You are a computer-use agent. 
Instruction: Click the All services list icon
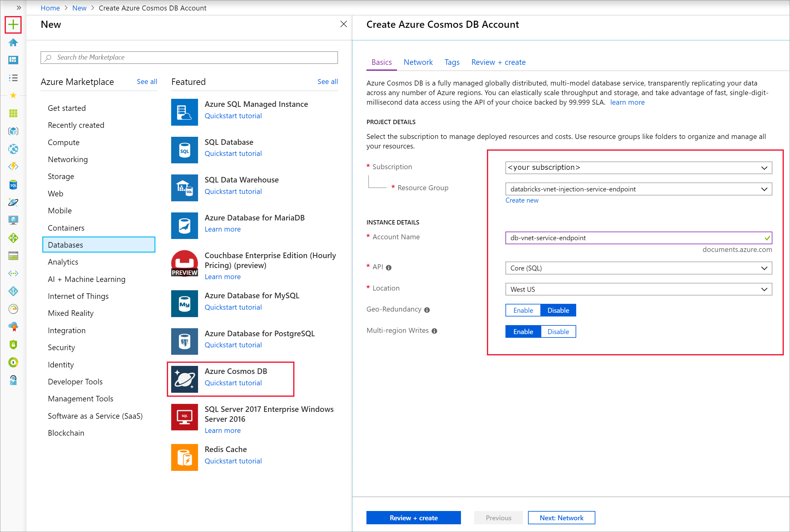coord(13,78)
